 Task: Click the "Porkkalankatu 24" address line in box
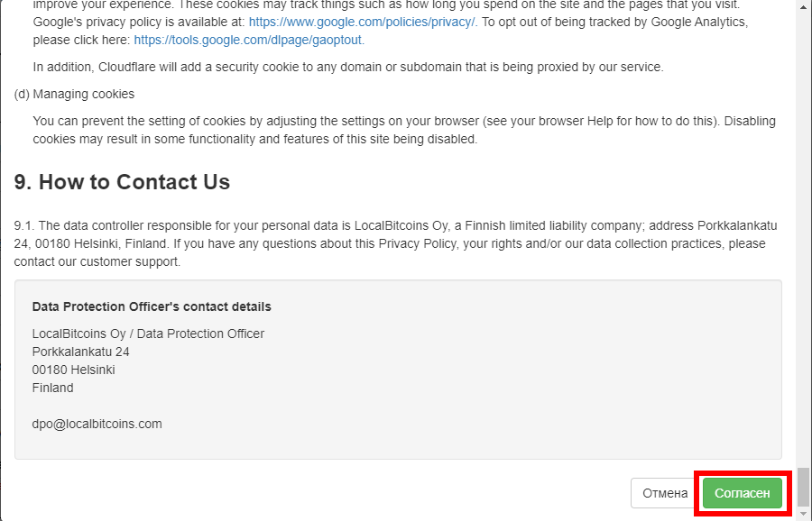(81, 352)
